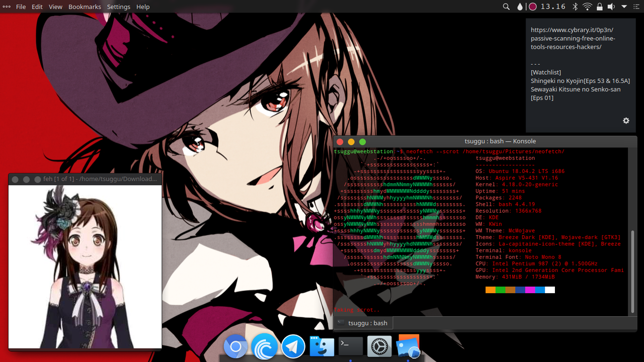The image size is (644, 362).
Task: Open the notes widget settings gear
Action: [x=626, y=121]
